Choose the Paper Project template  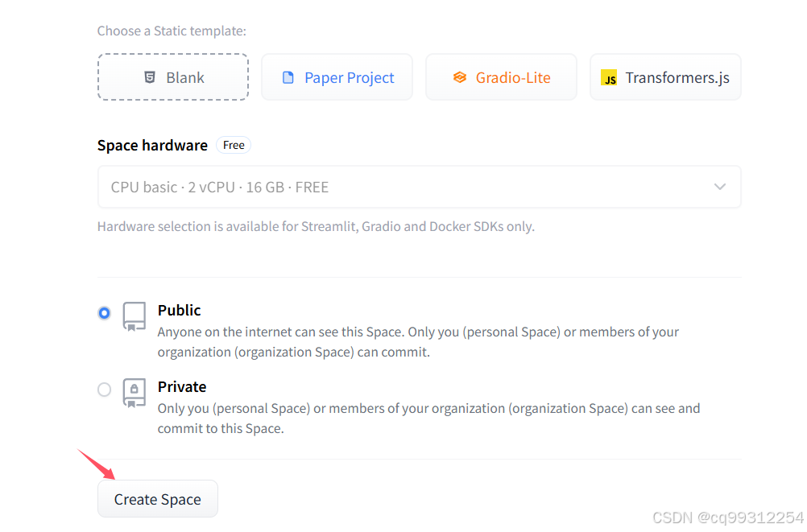tap(337, 77)
